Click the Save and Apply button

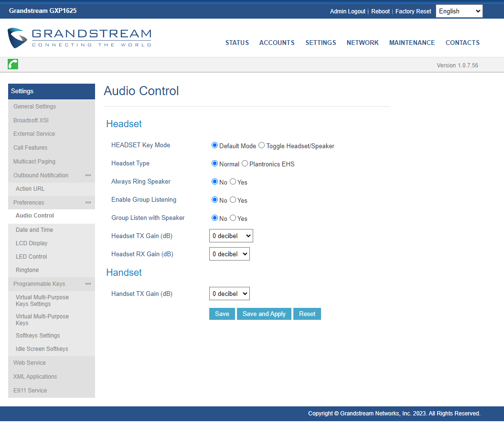tap(264, 314)
